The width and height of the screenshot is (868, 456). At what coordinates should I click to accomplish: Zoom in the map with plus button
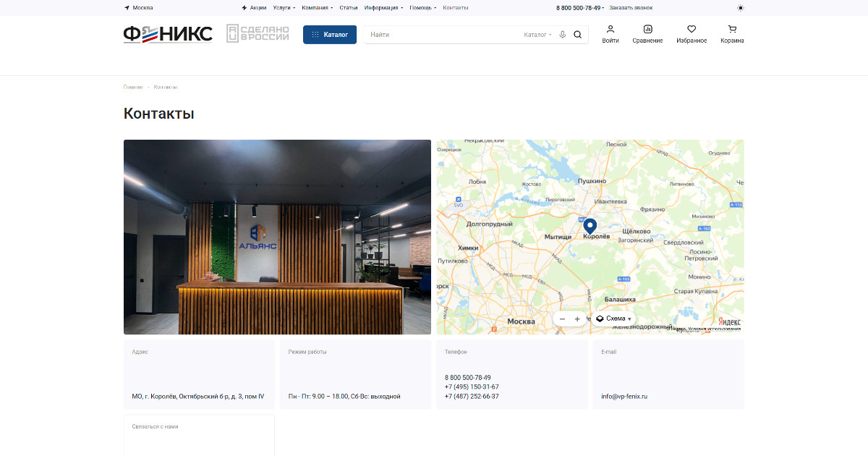[x=577, y=319]
